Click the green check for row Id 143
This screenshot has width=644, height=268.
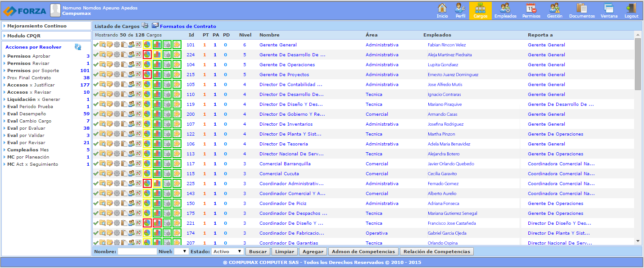(95, 193)
